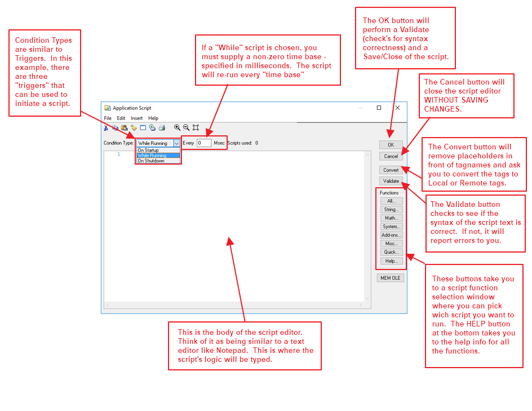Click the Paste clipboard icon
This screenshot has width=532, height=411.
point(124,128)
